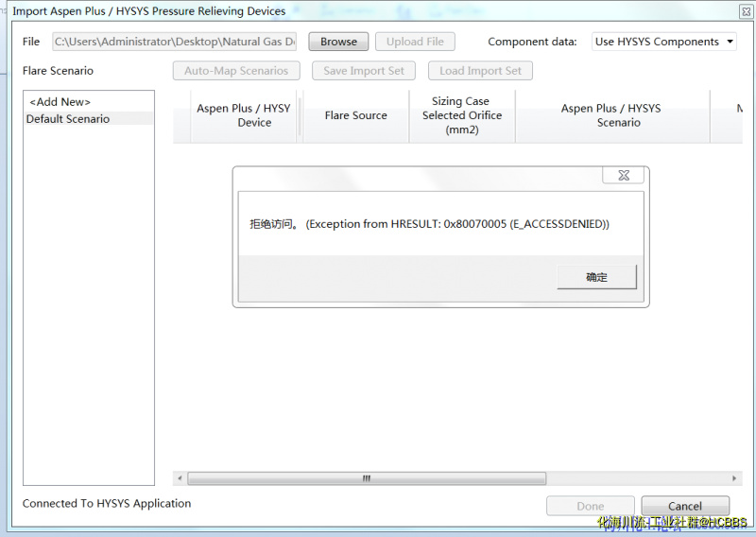Click the horizontal scrollbar thumb

click(x=367, y=478)
